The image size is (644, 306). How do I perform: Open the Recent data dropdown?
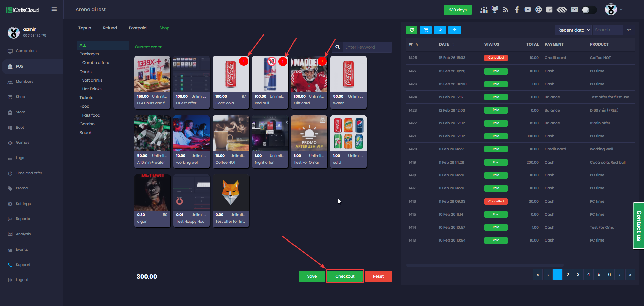click(x=574, y=30)
